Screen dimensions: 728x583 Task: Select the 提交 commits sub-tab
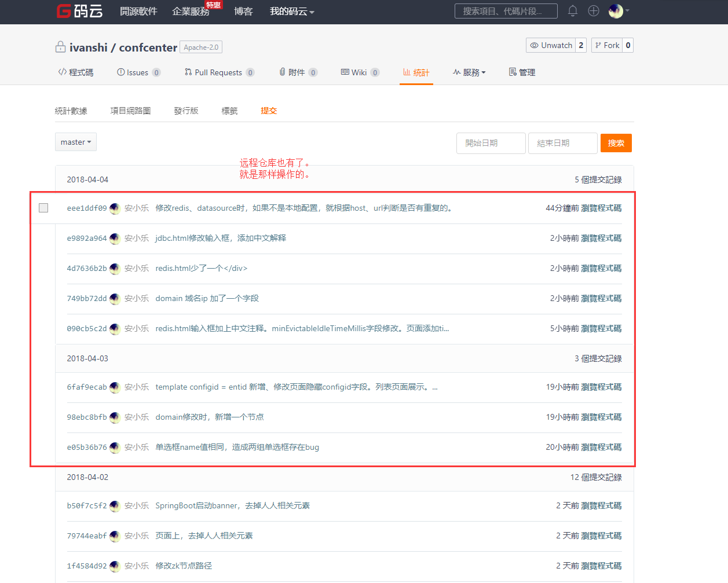point(269,111)
